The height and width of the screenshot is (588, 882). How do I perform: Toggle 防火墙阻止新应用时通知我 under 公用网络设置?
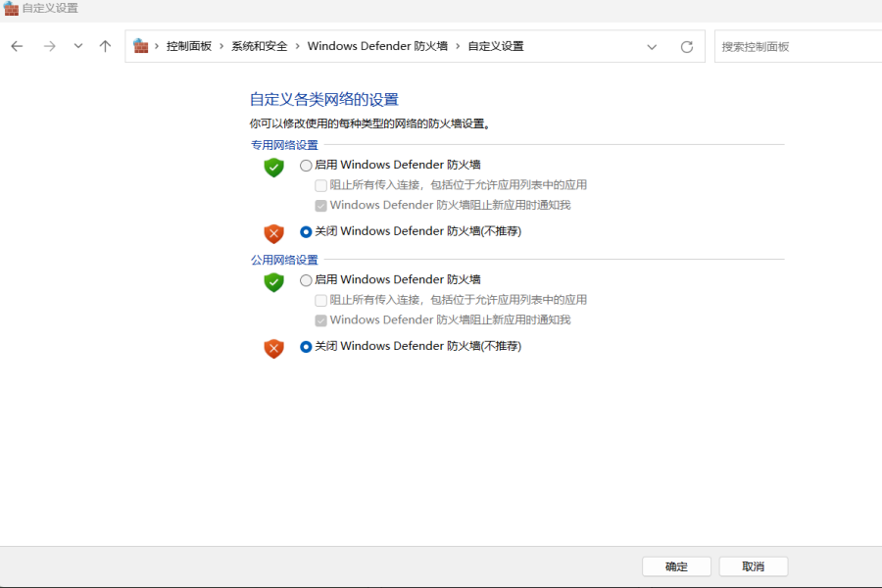click(321, 320)
